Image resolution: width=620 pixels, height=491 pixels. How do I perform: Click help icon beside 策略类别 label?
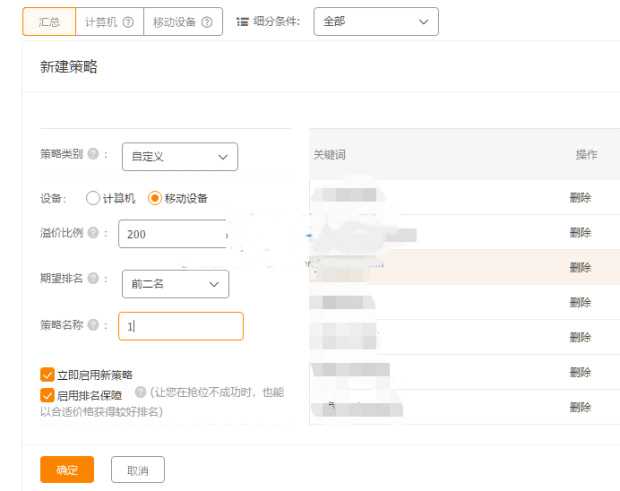(93, 155)
